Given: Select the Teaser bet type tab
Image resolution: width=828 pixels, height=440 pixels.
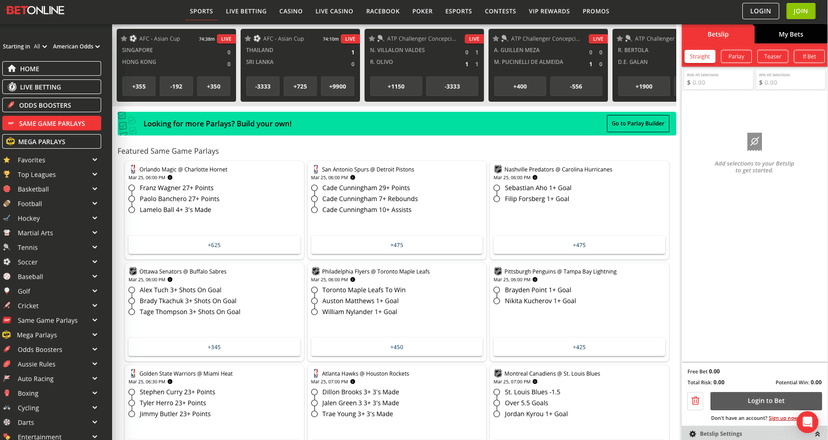Looking at the screenshot, I should point(772,57).
